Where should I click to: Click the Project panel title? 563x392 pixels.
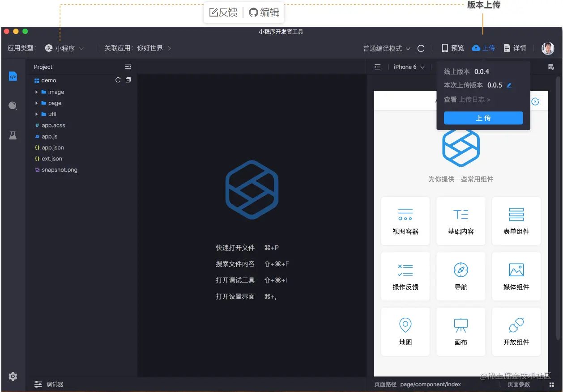click(x=43, y=67)
